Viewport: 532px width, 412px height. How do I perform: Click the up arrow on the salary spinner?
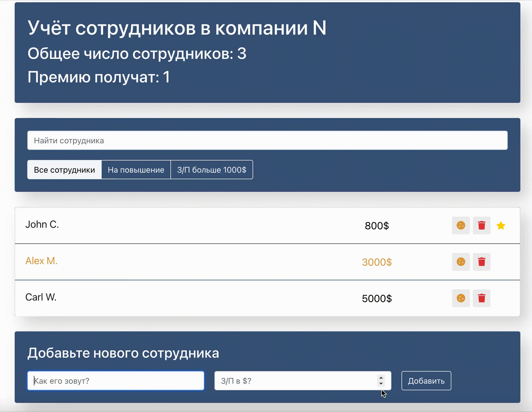[x=381, y=378]
